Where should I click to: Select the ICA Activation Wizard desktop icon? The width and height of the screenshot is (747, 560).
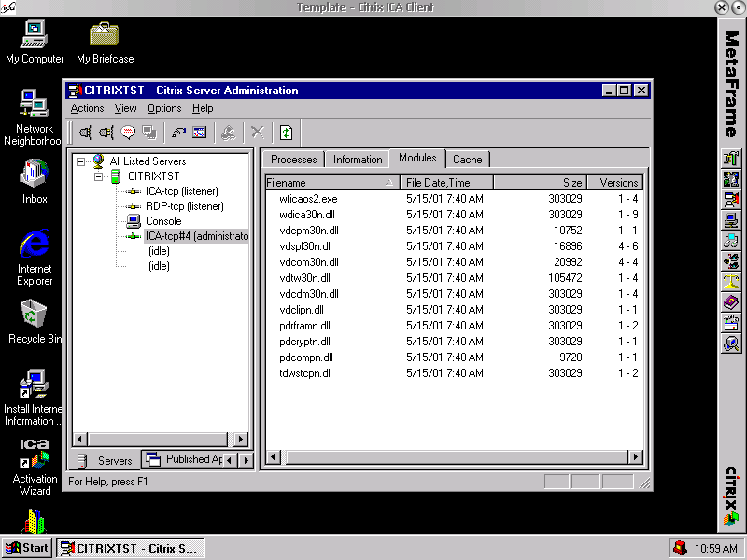point(35,468)
